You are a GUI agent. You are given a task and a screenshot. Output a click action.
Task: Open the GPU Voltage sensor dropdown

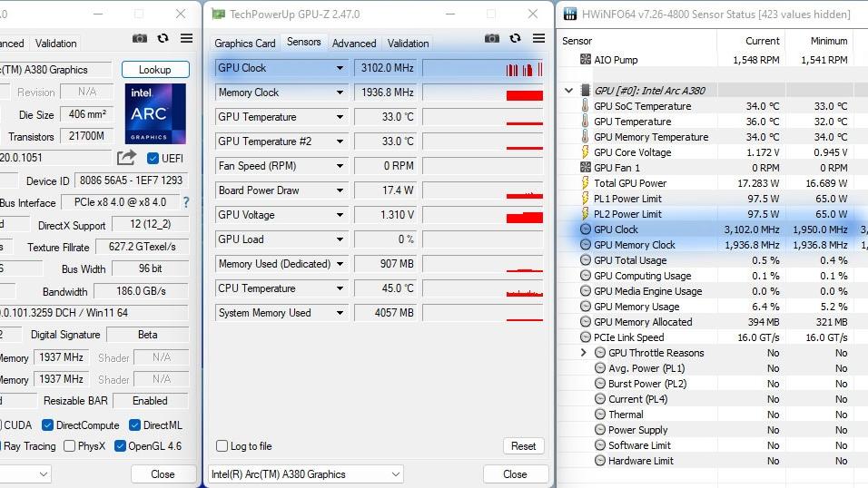(x=340, y=215)
